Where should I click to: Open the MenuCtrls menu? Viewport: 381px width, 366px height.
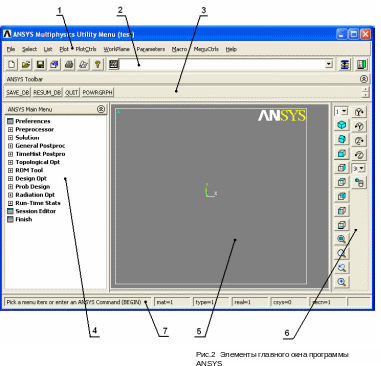206,49
